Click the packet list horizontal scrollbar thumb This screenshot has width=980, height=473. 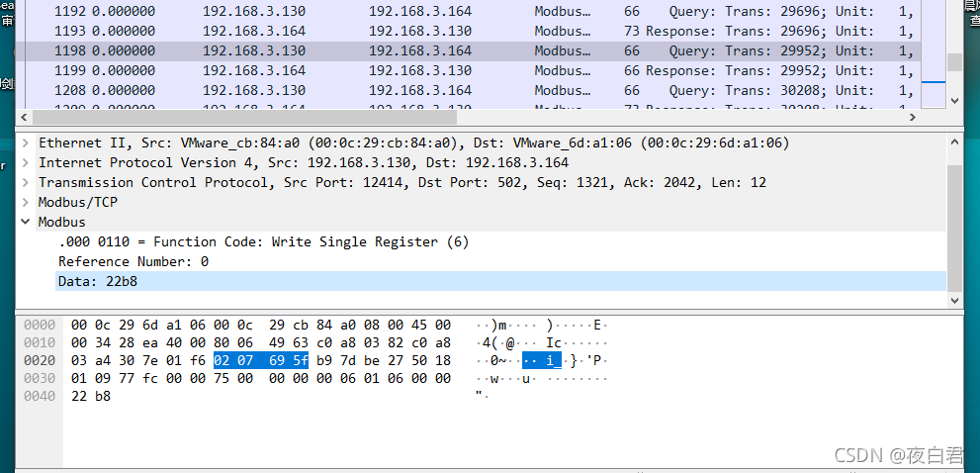(x=244, y=117)
